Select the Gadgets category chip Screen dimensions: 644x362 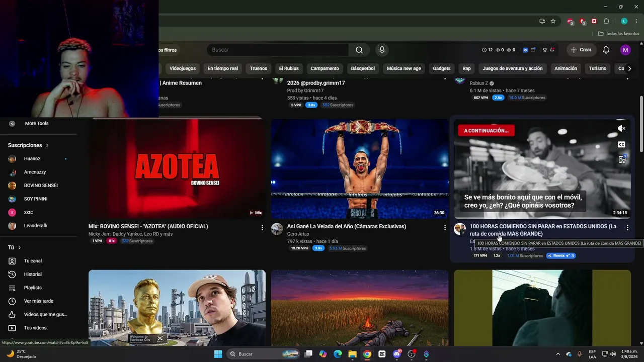pos(442,68)
